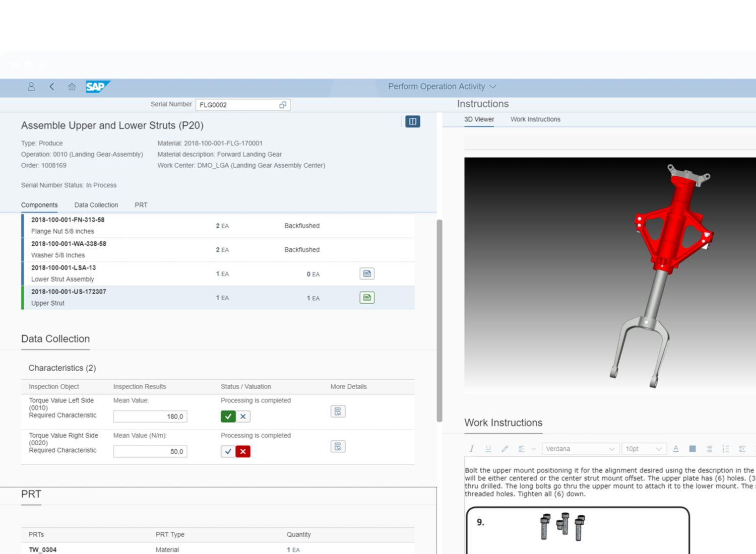Accept Torque Value Left Side with green check

228,417
